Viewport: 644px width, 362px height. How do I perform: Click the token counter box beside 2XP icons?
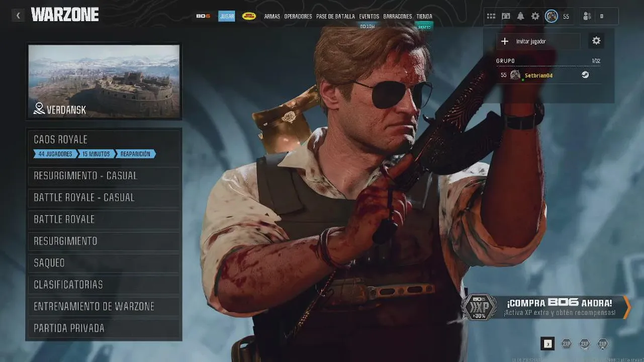point(547,344)
